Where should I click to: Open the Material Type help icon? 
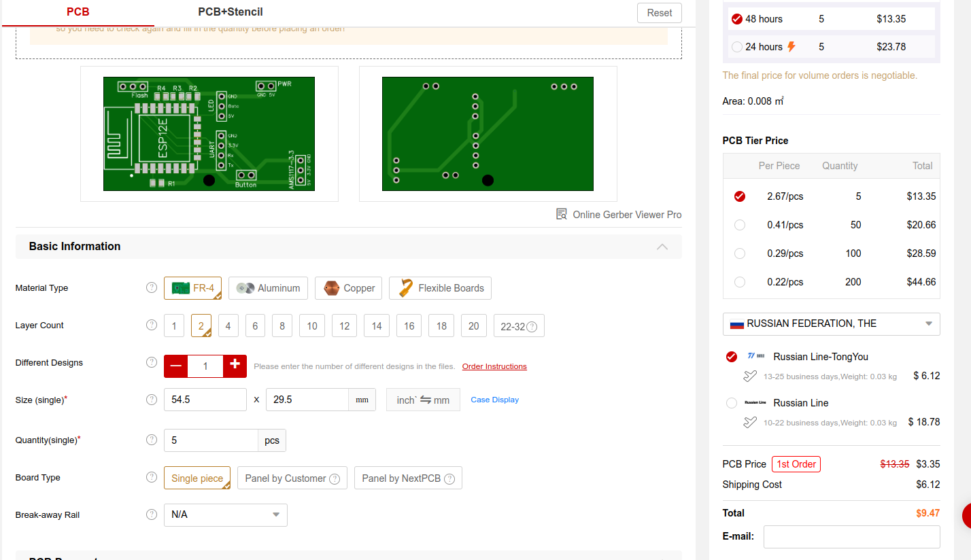pyautogui.click(x=152, y=287)
